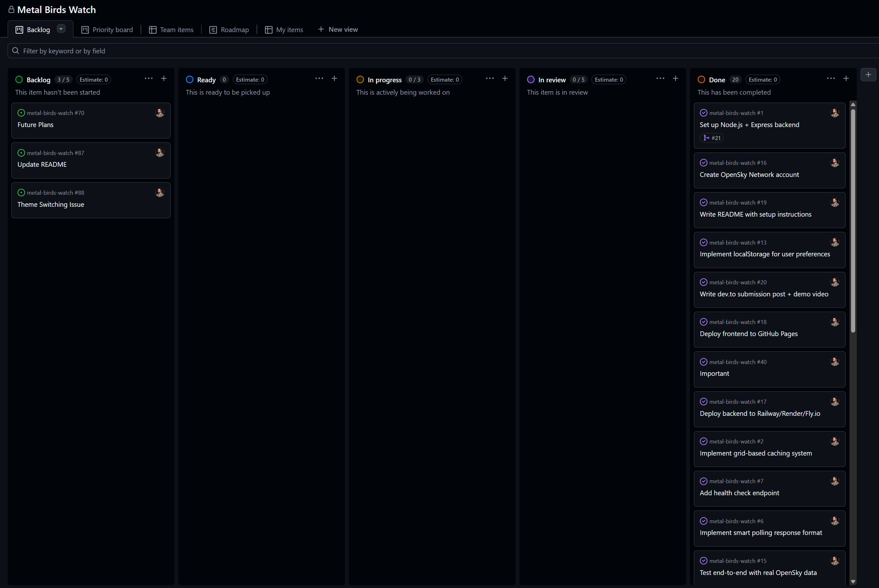Click the search magnifier icon in filter
This screenshot has height=588, width=879.
pos(15,51)
